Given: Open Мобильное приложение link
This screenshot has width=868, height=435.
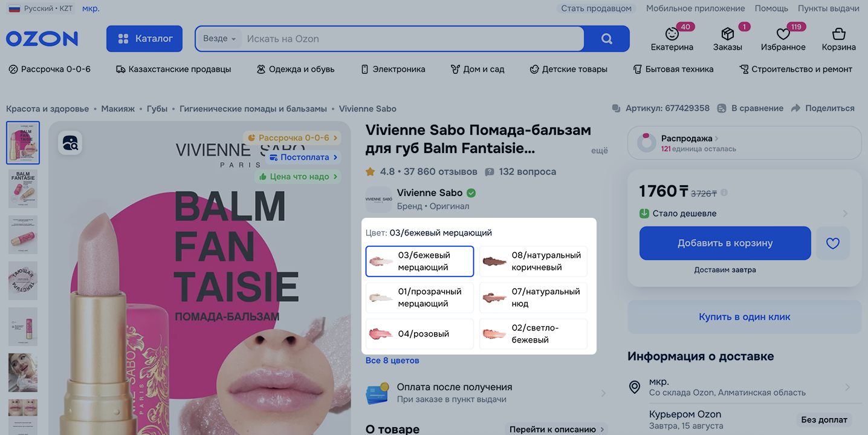Looking at the screenshot, I should coord(696,8).
